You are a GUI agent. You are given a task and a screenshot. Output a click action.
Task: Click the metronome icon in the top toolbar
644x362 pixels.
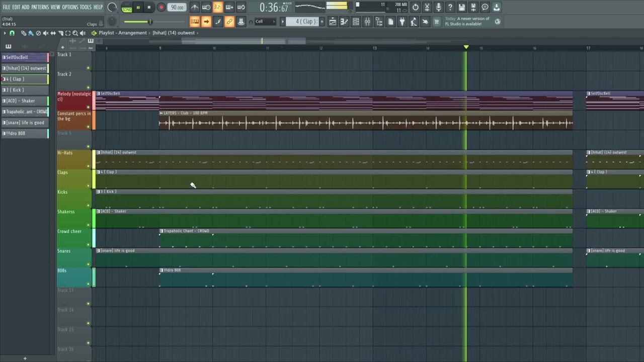tap(194, 8)
